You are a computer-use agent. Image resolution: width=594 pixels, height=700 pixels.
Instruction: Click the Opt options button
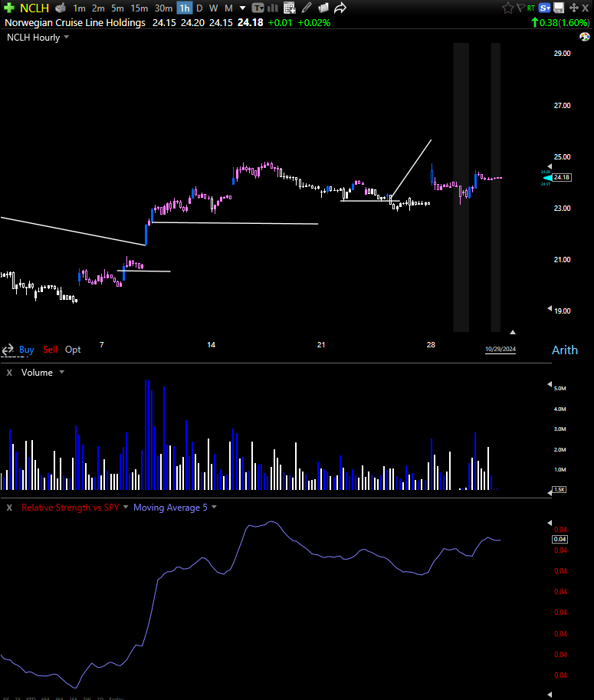click(x=73, y=350)
